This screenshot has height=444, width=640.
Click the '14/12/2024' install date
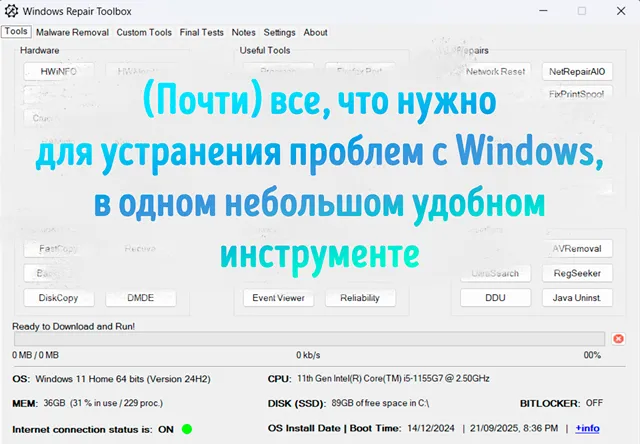(431, 428)
